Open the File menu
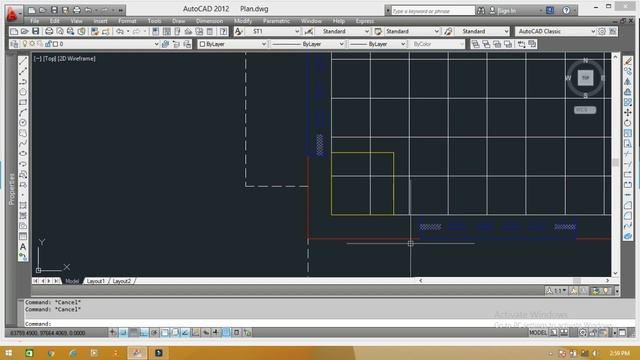The width and height of the screenshot is (640, 360). (35, 21)
